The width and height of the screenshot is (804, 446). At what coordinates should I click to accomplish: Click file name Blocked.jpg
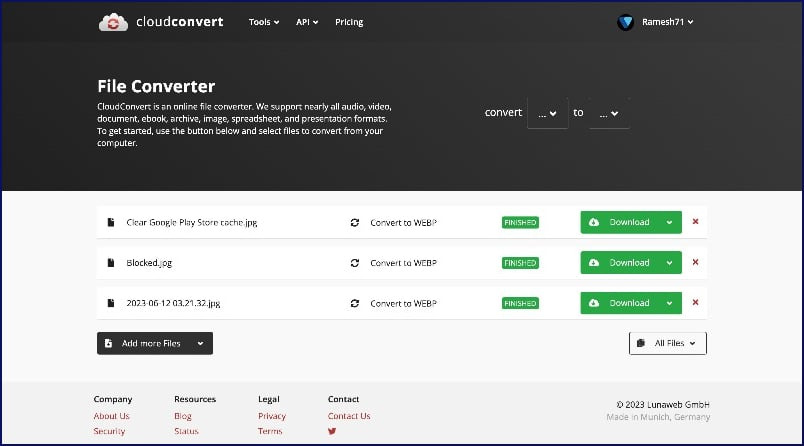tap(149, 263)
